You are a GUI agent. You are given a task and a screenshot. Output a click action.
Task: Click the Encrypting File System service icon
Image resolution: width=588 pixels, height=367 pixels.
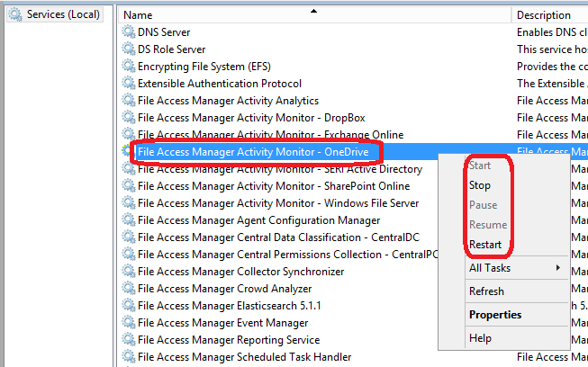pyautogui.click(x=129, y=67)
